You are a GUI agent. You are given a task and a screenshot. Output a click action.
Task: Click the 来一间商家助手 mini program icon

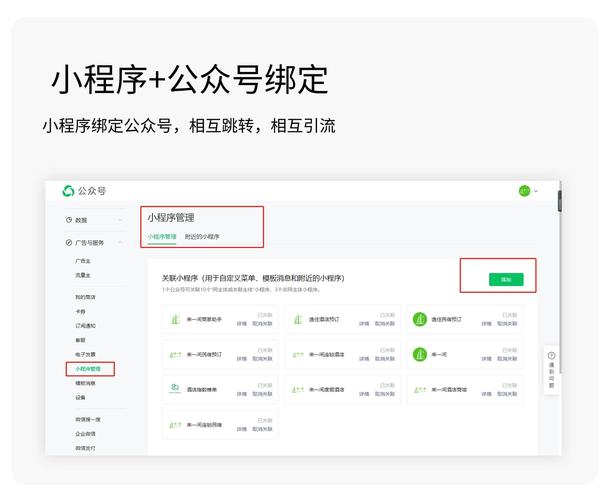click(x=175, y=319)
